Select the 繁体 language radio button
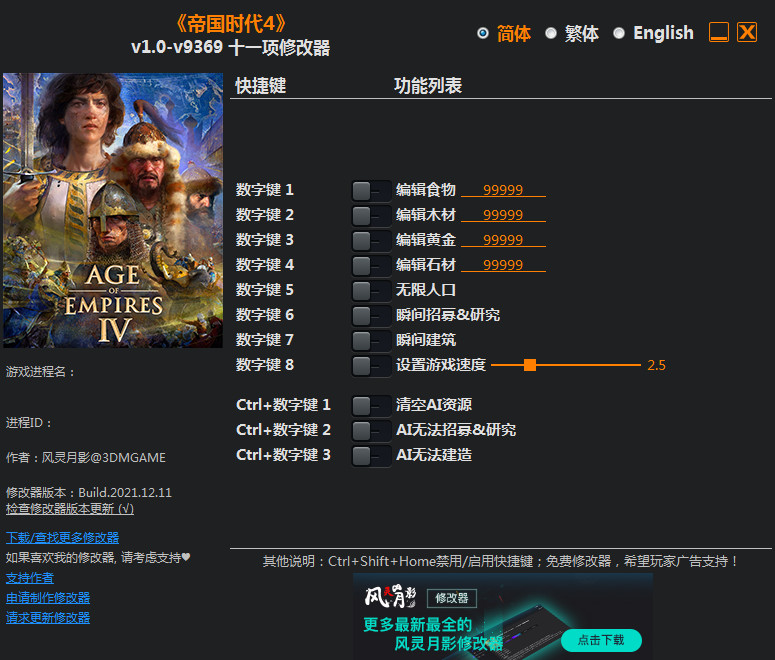The width and height of the screenshot is (775, 660). click(x=551, y=33)
